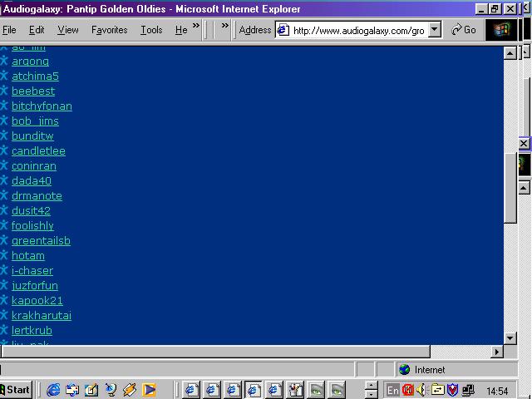This screenshot has width=532, height=399.
Task: Open the Favorites menu
Action: pyautogui.click(x=109, y=30)
